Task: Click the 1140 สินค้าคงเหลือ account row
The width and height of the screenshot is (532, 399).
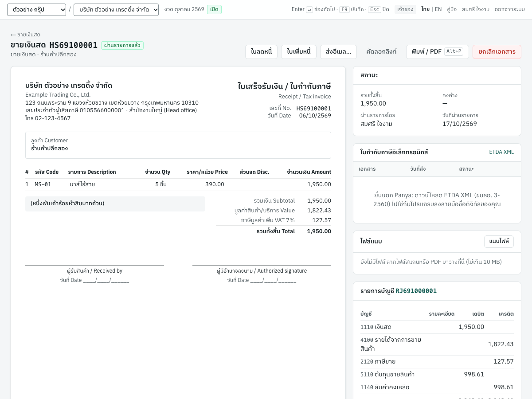Action: [437, 387]
